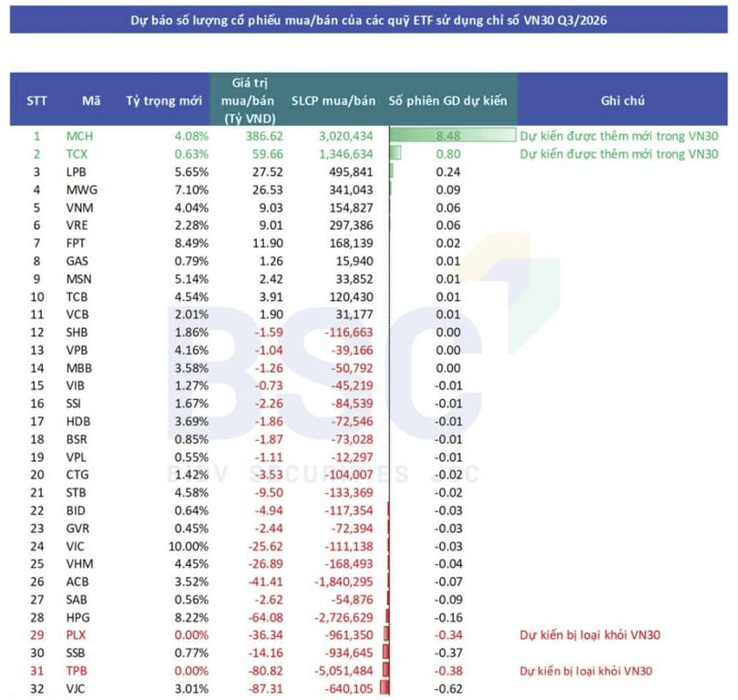Image resolution: width=738 pixels, height=700 pixels.
Task: Select the MCH ticker cell
Action: click(79, 136)
